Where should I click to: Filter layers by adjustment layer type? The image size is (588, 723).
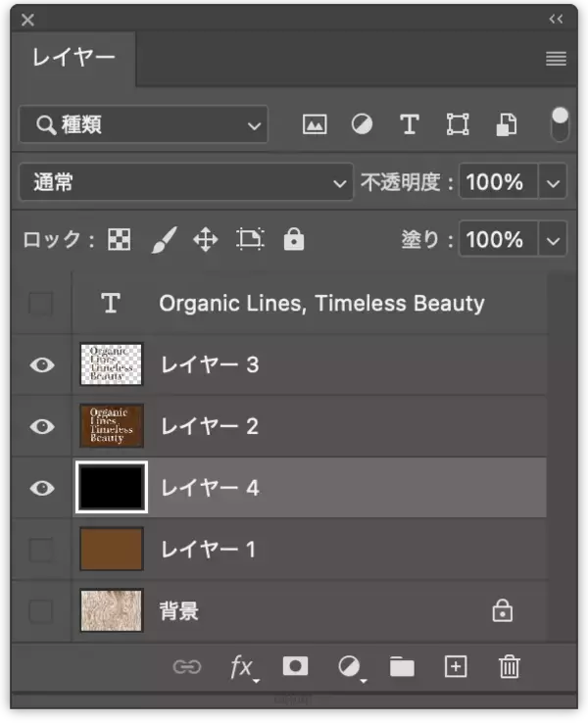click(x=362, y=124)
